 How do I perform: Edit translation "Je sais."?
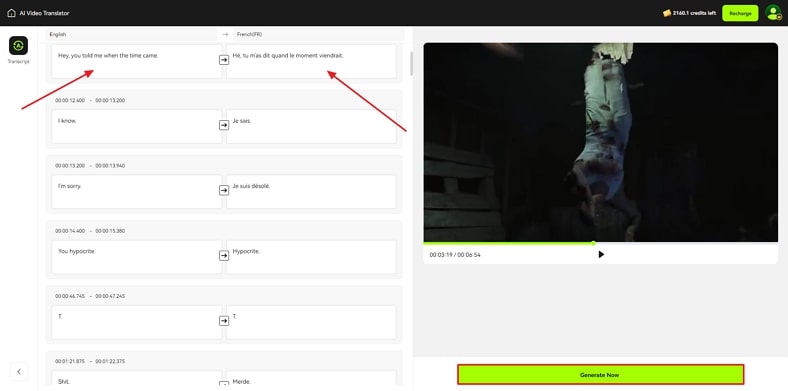(311, 127)
